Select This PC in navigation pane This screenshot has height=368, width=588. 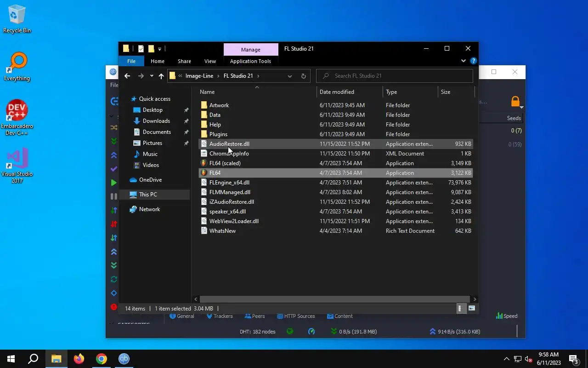154,195
